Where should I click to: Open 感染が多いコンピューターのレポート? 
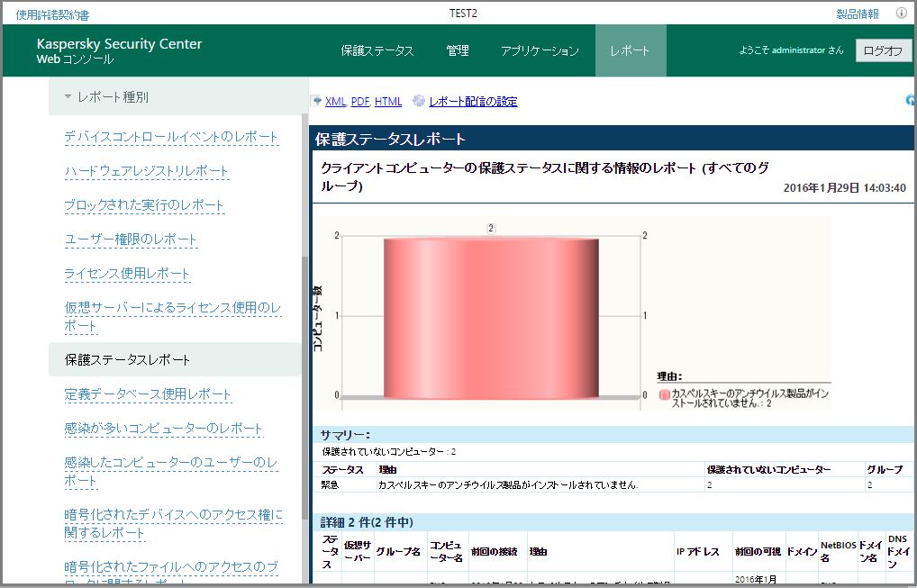[x=164, y=428]
